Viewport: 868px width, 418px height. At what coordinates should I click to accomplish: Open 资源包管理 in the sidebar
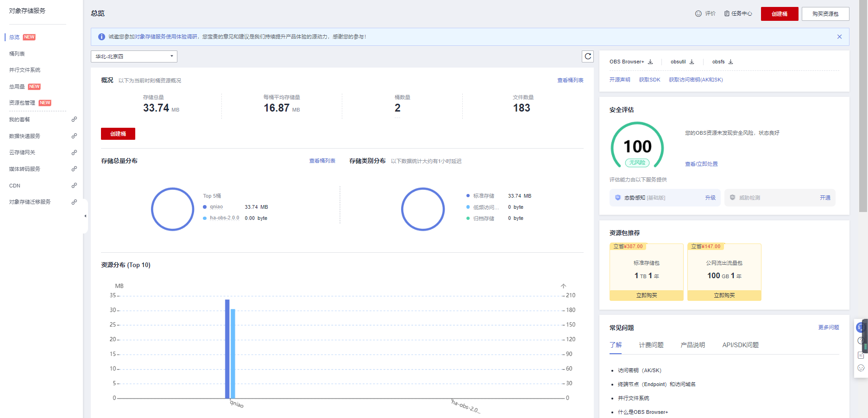pyautogui.click(x=22, y=103)
